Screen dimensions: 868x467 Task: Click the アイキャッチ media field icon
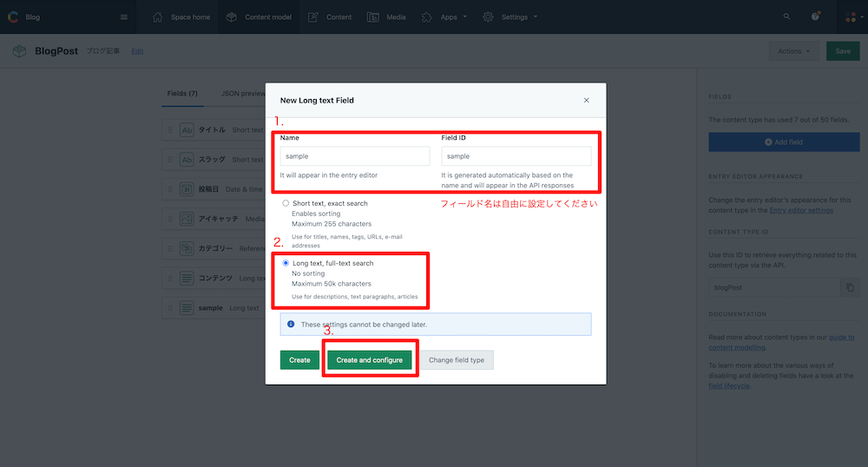coord(187,219)
